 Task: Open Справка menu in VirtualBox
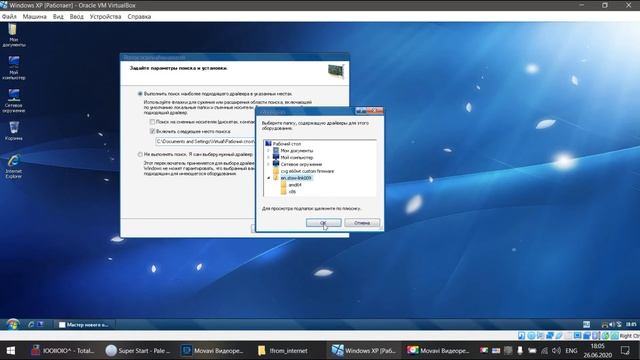tap(139, 17)
